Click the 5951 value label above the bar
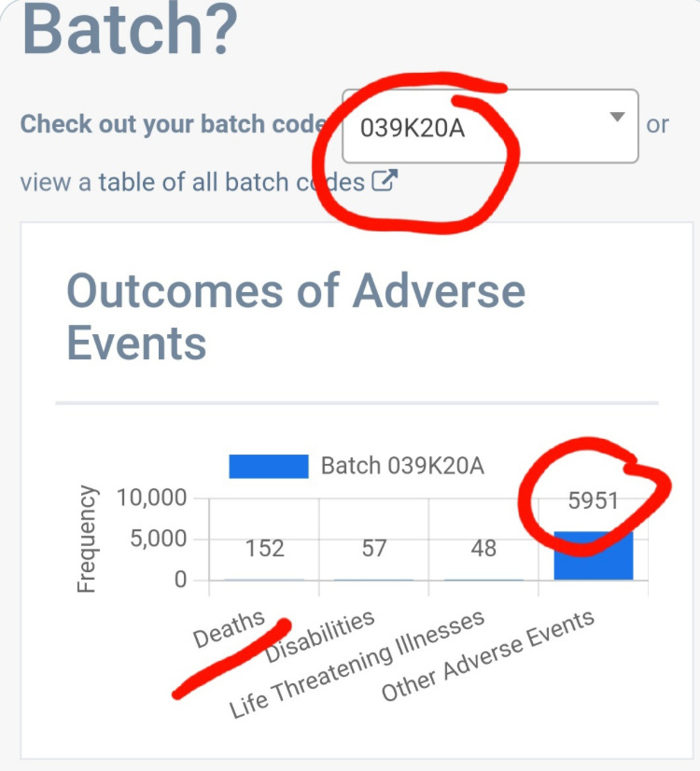 click(593, 501)
